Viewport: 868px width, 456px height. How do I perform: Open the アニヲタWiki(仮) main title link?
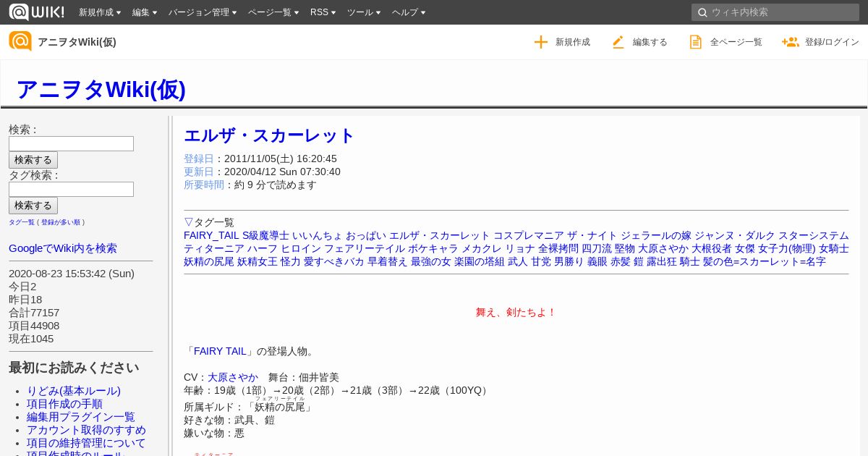pos(101,89)
